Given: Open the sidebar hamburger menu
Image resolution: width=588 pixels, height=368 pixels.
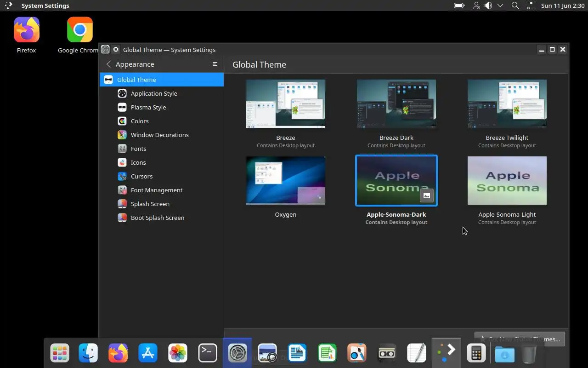Looking at the screenshot, I should coord(215,64).
